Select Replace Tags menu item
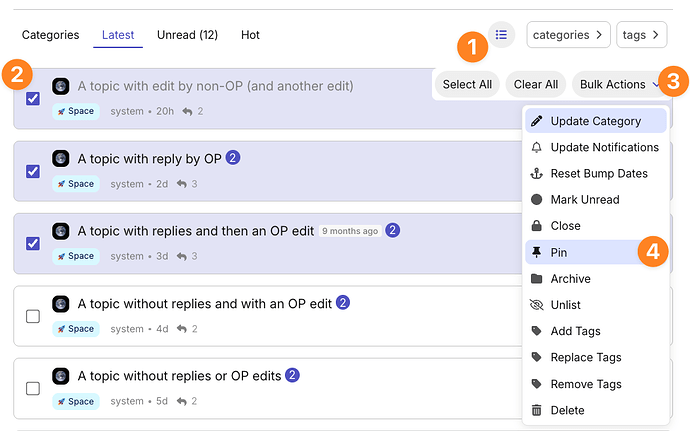Viewport: 690px width, 431px height. click(596, 357)
